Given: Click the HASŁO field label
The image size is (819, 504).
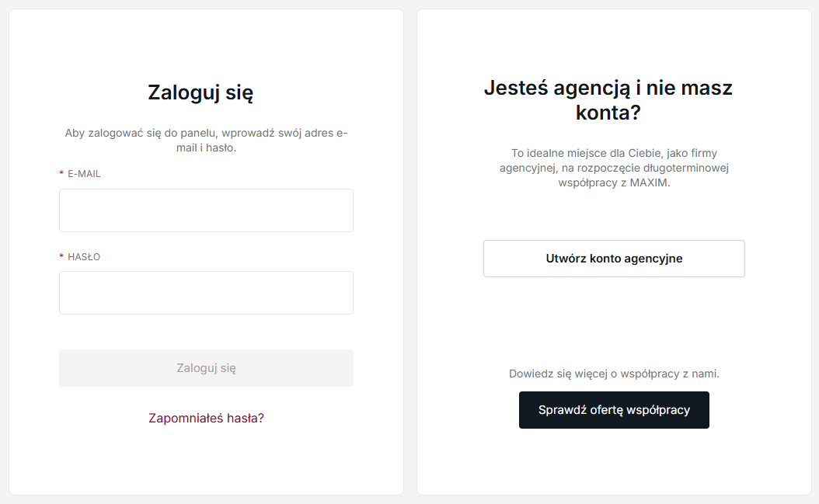Looking at the screenshot, I should (x=84, y=257).
